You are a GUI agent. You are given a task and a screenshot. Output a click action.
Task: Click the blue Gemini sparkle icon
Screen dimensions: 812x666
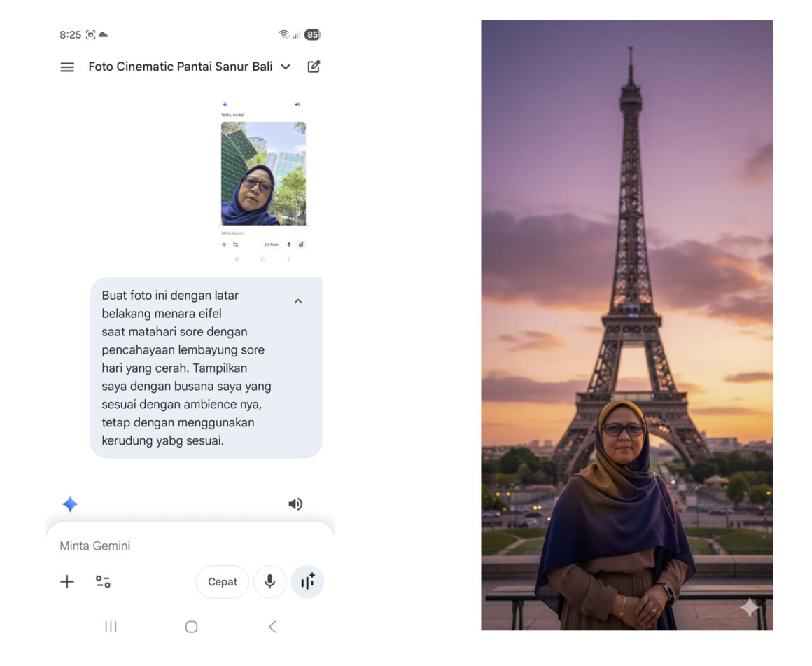click(70, 504)
